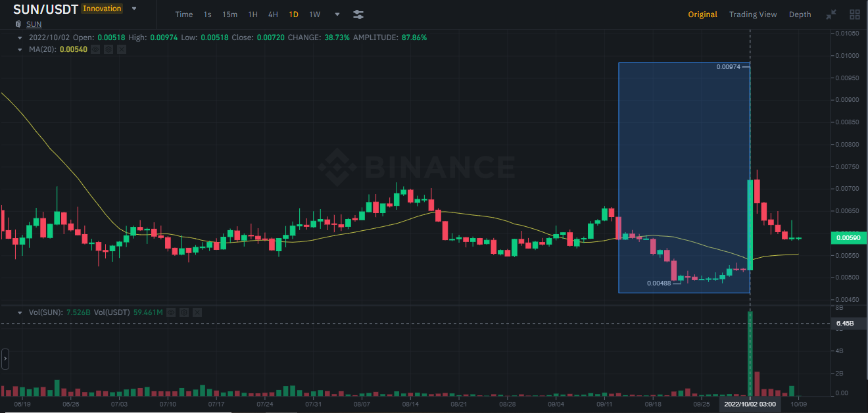The height and width of the screenshot is (413, 868).
Task: Open the grid layout icon
Action: pos(854,14)
